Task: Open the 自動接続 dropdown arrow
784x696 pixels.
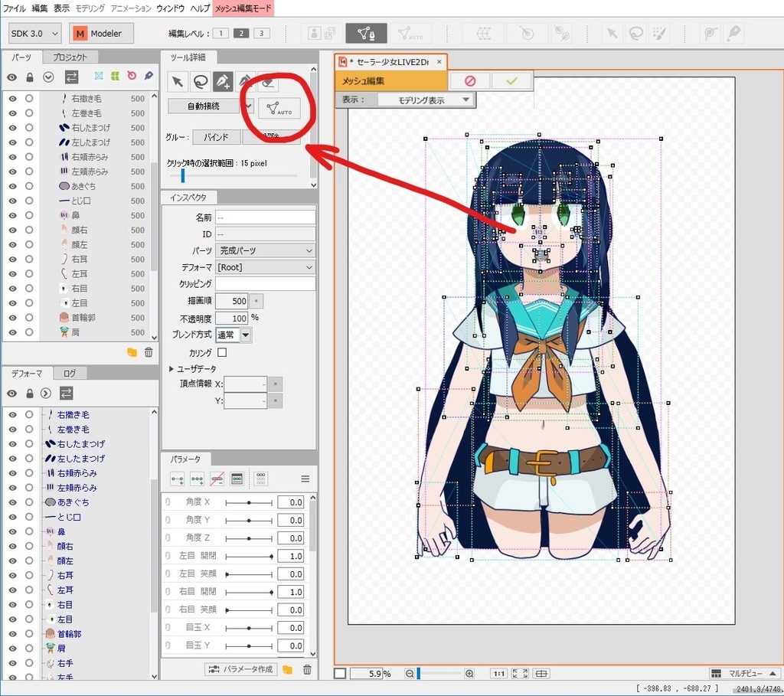Action: (x=248, y=106)
